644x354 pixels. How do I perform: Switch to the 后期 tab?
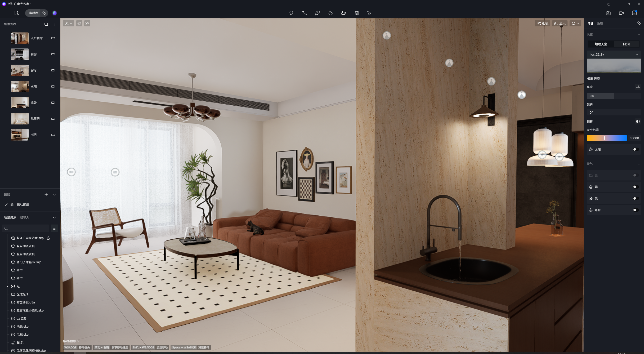(x=600, y=23)
